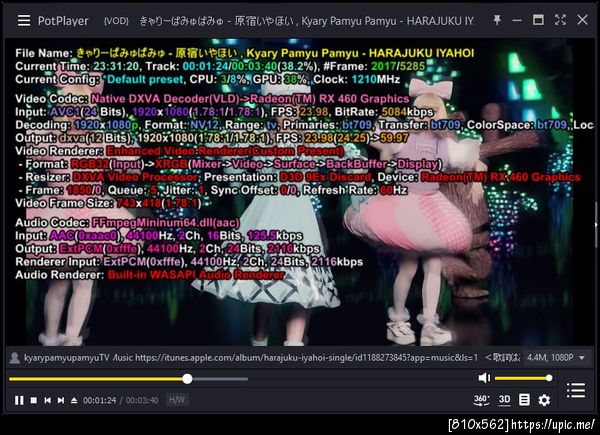The image size is (600, 435).
Task: Click the {VOD} label in title bar
Action: pos(116,21)
